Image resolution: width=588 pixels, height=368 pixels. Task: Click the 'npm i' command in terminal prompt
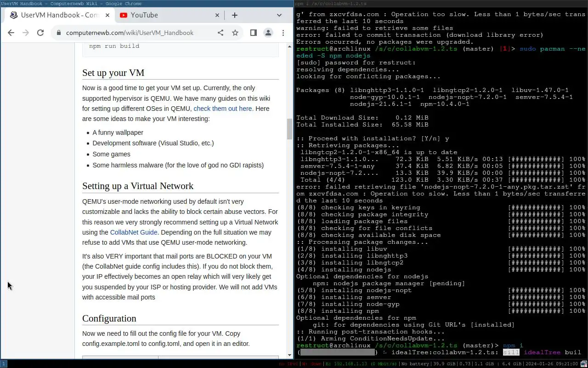(x=513, y=345)
